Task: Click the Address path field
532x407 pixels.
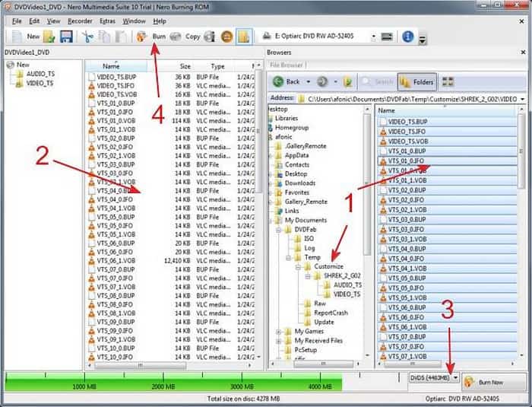Action: pos(410,99)
